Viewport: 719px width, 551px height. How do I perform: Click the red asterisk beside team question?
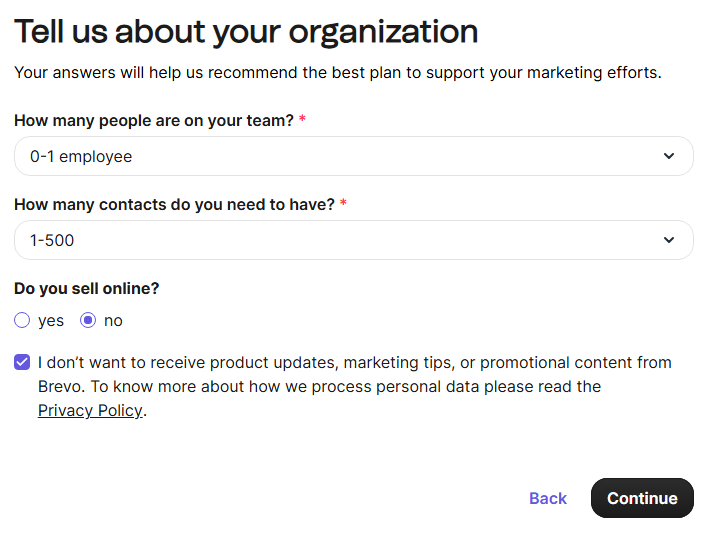[303, 119]
